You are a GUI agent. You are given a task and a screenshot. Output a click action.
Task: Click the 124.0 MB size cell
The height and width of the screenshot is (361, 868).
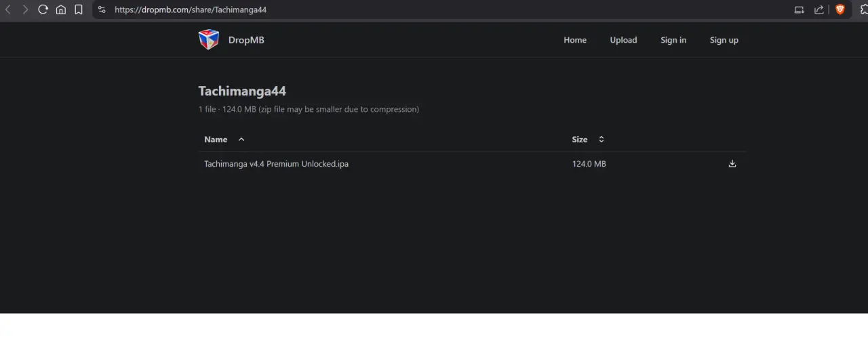point(589,164)
